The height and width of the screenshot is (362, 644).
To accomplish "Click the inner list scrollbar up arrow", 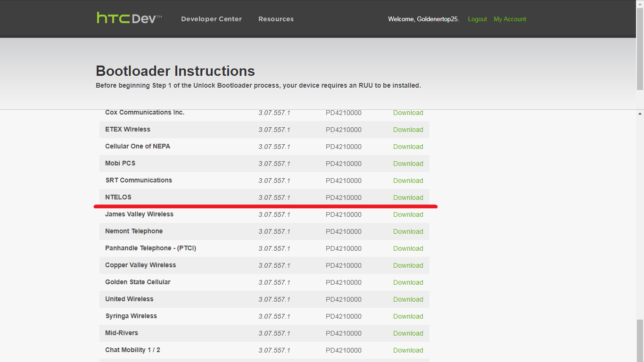I will click(640, 114).
